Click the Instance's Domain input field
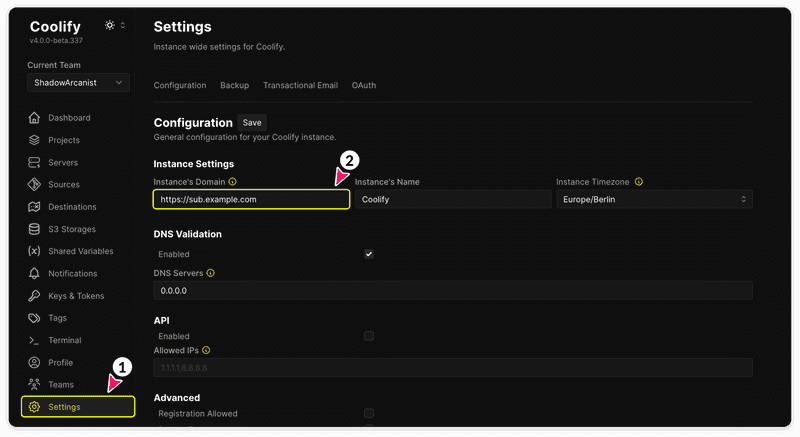 point(251,200)
